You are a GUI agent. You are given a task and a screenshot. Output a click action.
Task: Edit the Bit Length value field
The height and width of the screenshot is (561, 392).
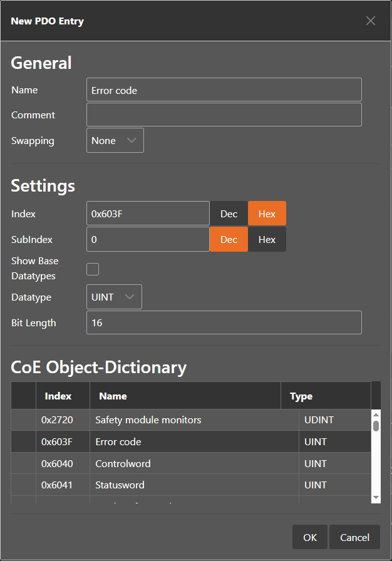(x=224, y=322)
